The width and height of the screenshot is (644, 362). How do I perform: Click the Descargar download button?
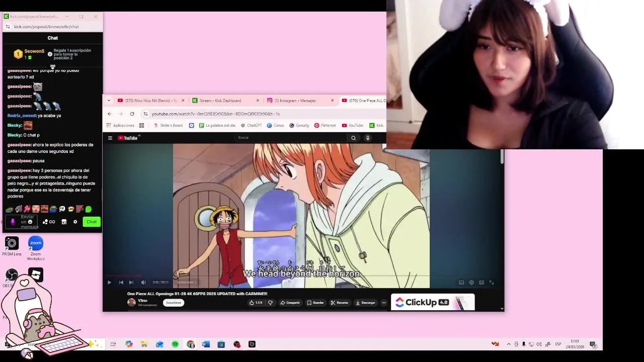point(366,303)
